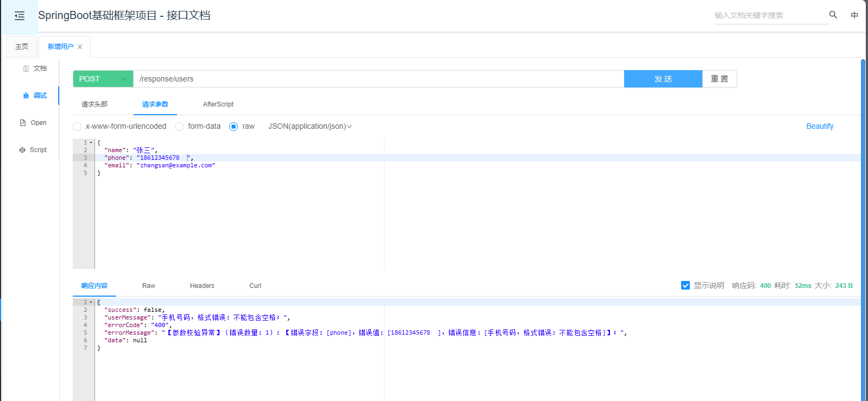This screenshot has height=401, width=868.
Task: Select x-www-form-urlencoded radio button
Action: [x=77, y=127]
